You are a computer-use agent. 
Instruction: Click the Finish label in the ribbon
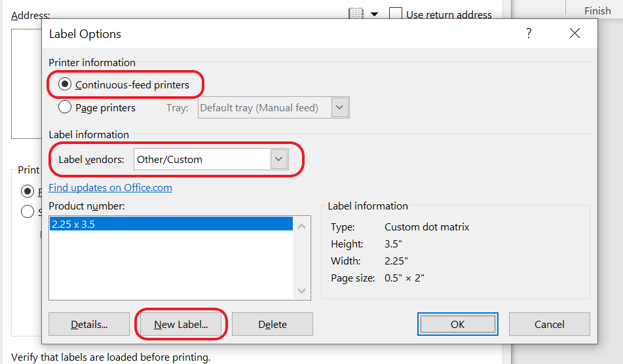597,10
